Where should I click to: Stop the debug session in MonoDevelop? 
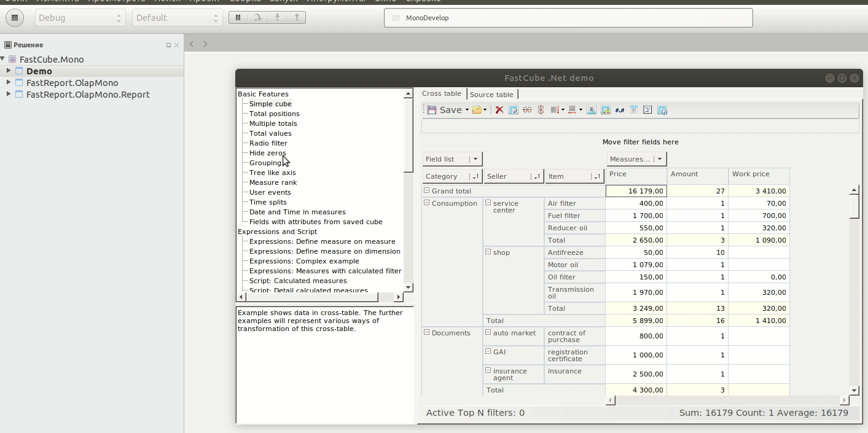(x=15, y=18)
